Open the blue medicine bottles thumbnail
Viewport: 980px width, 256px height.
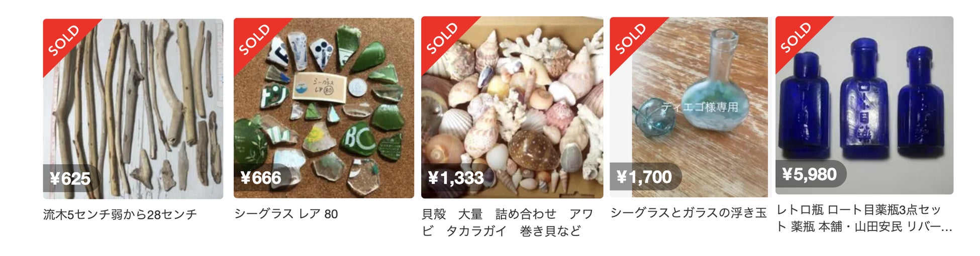pos(864,105)
